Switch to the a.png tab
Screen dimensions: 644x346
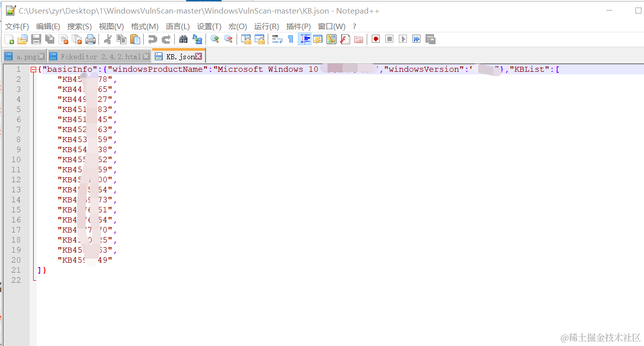pyautogui.click(x=26, y=57)
